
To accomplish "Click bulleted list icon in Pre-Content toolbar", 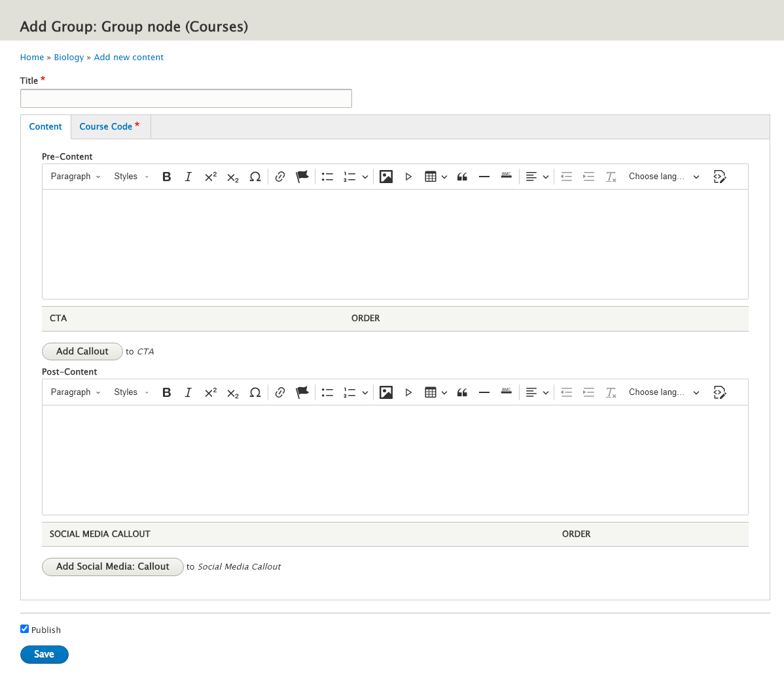I will click(x=327, y=177).
